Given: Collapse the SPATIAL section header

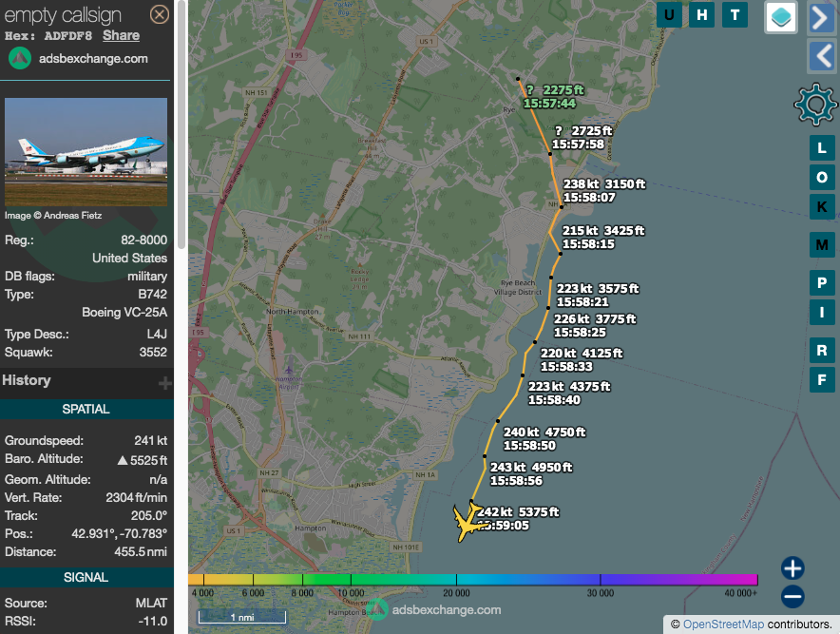Looking at the screenshot, I should [x=86, y=410].
